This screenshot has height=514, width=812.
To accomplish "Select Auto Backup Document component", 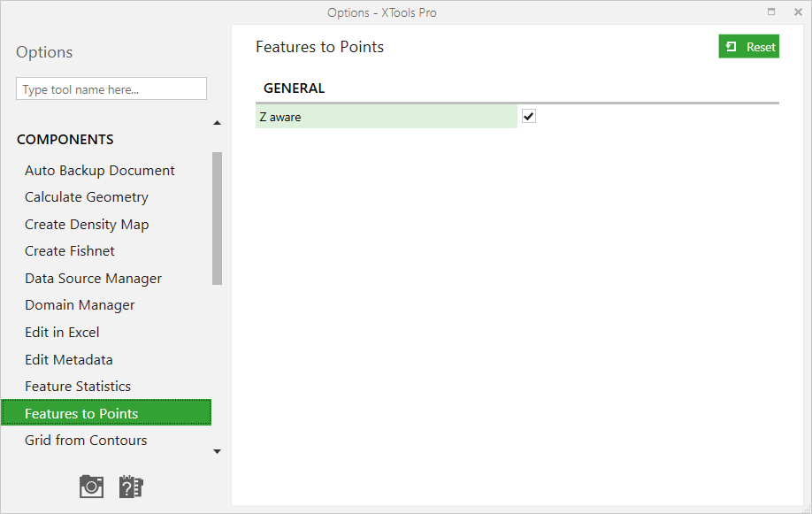I will coord(100,171).
